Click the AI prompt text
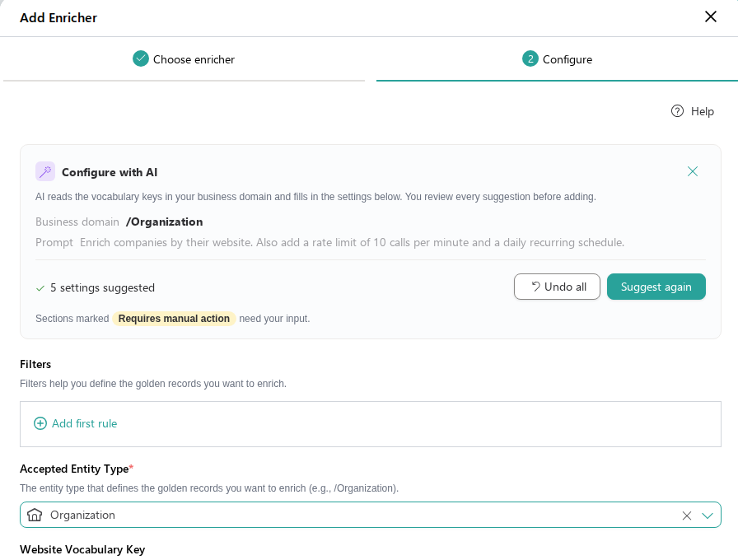 [352, 242]
